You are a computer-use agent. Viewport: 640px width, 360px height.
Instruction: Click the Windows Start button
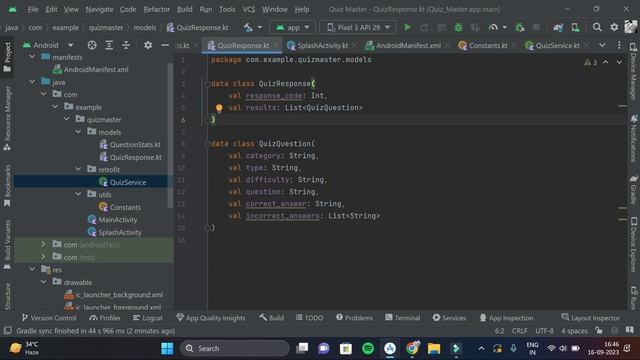(x=167, y=348)
